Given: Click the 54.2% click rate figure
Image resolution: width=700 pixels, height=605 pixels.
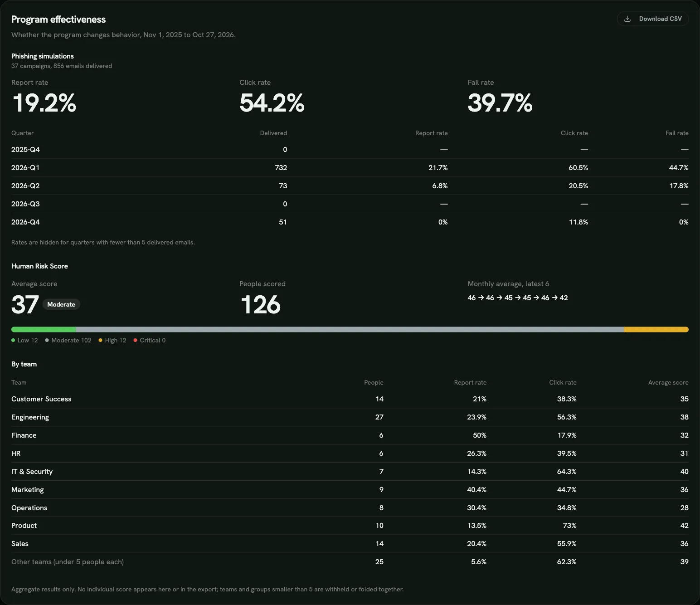Looking at the screenshot, I should 272,103.
